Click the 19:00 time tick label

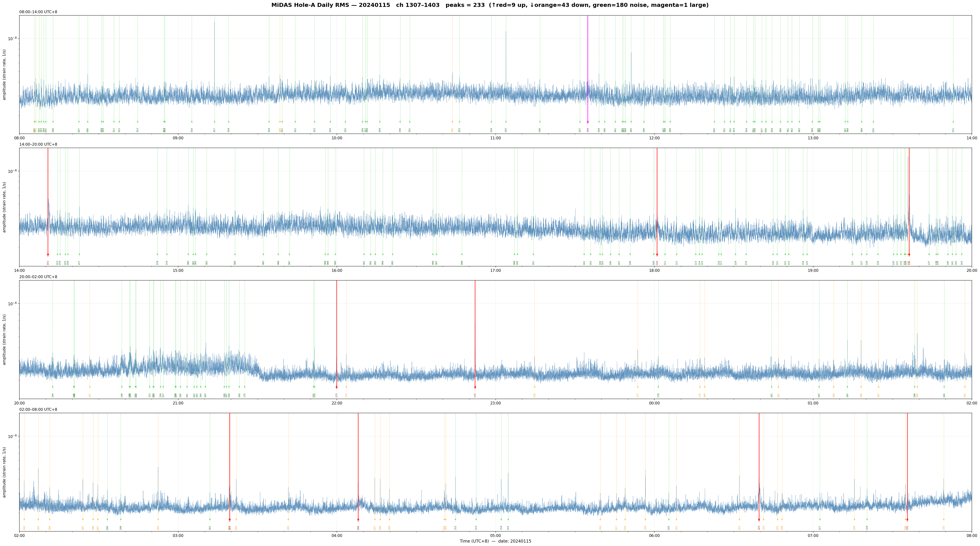[x=813, y=271]
